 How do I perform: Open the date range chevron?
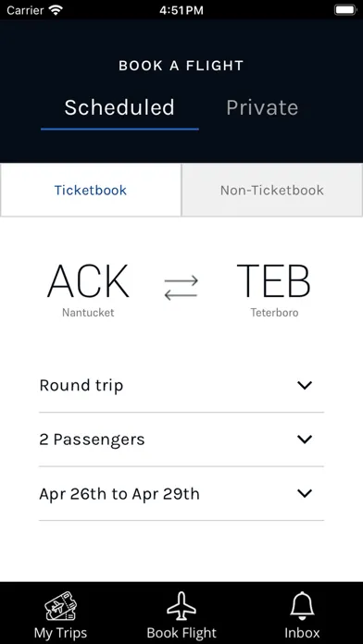tap(305, 493)
